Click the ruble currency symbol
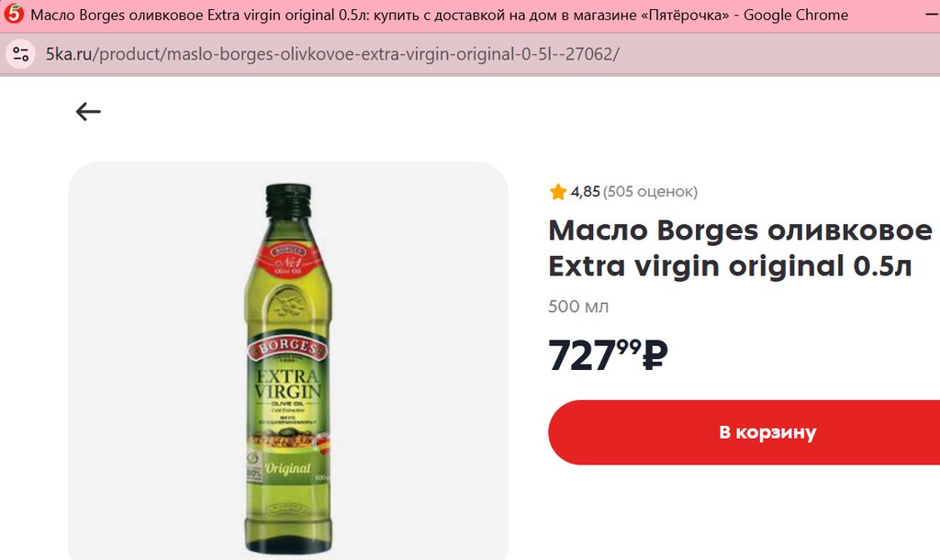 [x=655, y=356]
